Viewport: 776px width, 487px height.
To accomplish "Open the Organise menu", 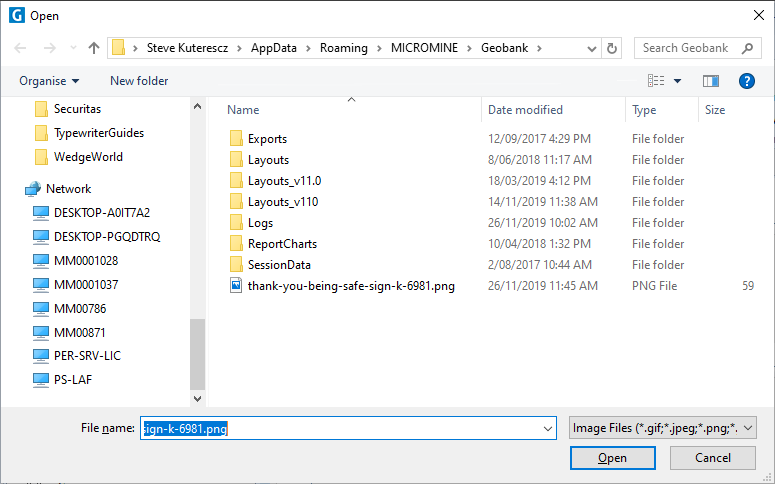I will (x=49, y=81).
